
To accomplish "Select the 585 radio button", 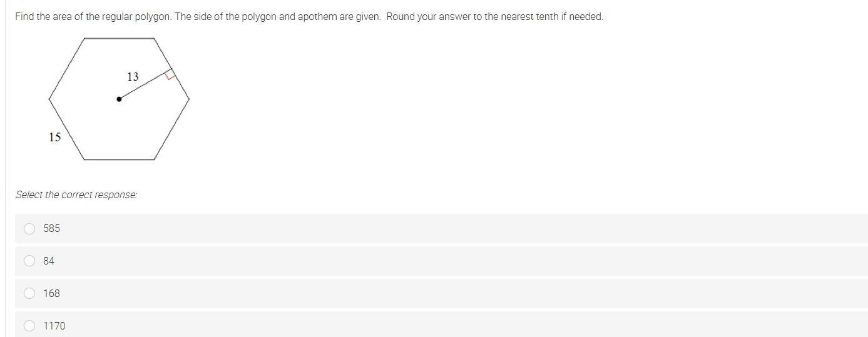I will [29, 229].
